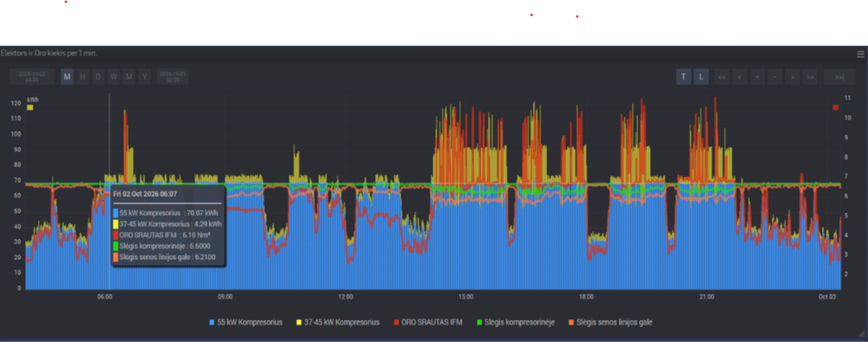868x342 pixels.
Task: Click tooltip row 'ORO SRAUTAS IFM : 6.18 Nm³'
Action: [162, 234]
